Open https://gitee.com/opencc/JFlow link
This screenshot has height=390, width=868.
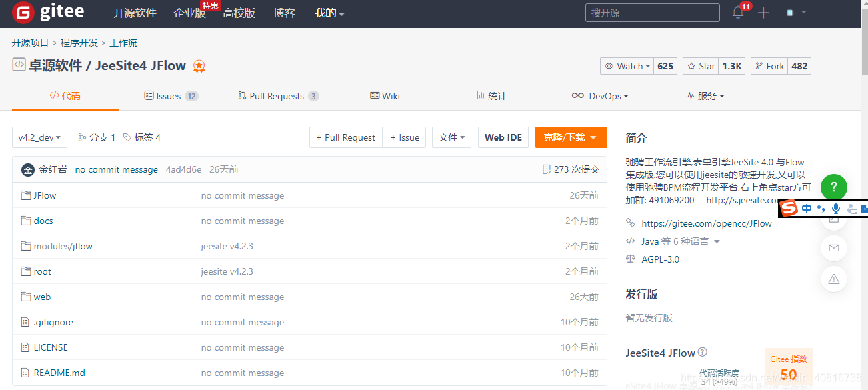tap(707, 223)
